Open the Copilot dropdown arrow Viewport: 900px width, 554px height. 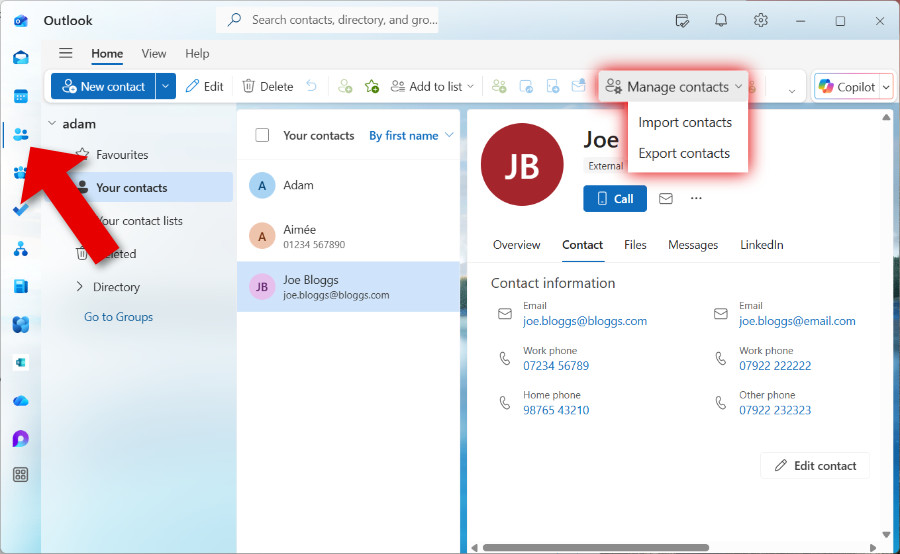point(886,87)
